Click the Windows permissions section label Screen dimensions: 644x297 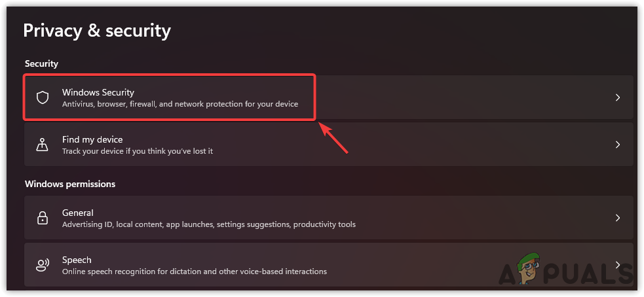click(70, 184)
